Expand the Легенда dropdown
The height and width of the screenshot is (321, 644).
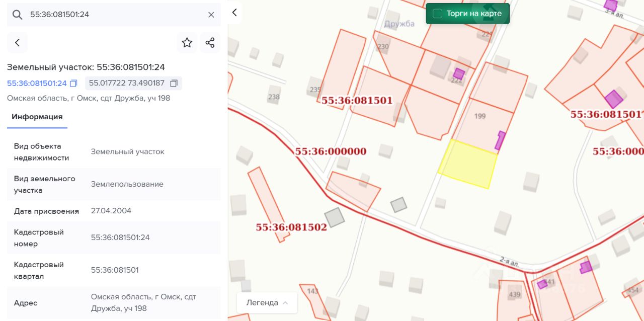coord(267,303)
